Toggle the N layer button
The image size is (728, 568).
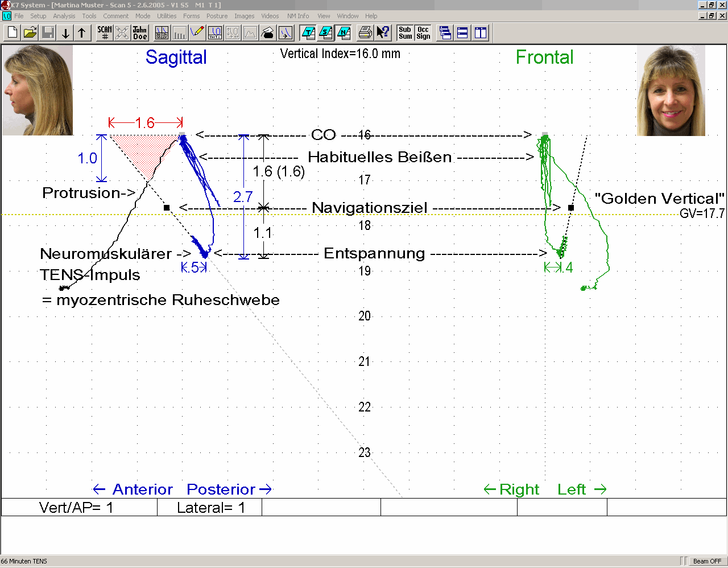344,33
